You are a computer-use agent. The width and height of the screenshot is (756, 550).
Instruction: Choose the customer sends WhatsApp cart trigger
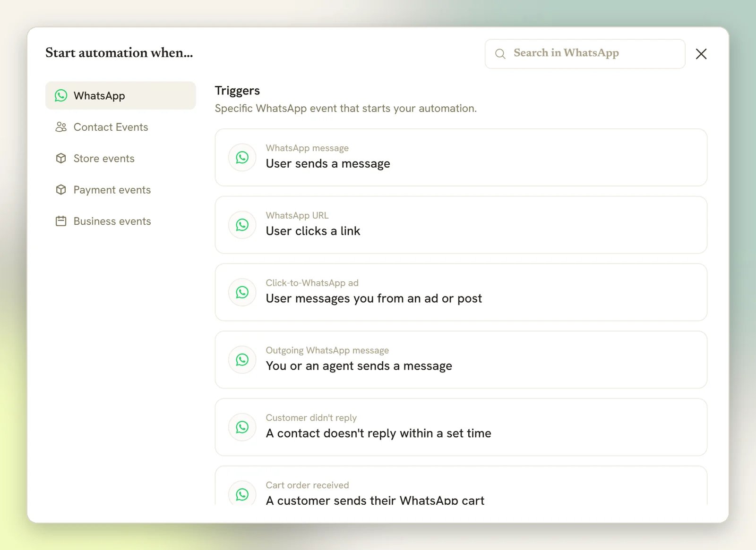461,486
